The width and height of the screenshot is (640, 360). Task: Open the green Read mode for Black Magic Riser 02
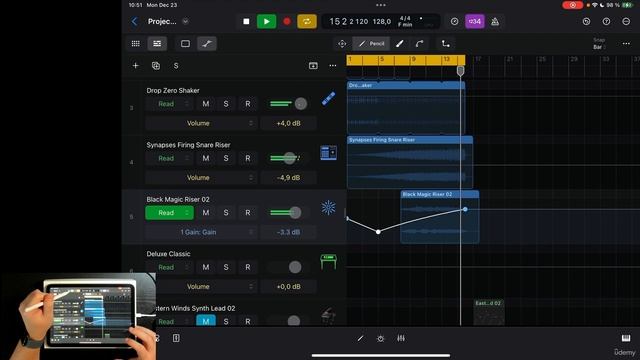click(169, 213)
